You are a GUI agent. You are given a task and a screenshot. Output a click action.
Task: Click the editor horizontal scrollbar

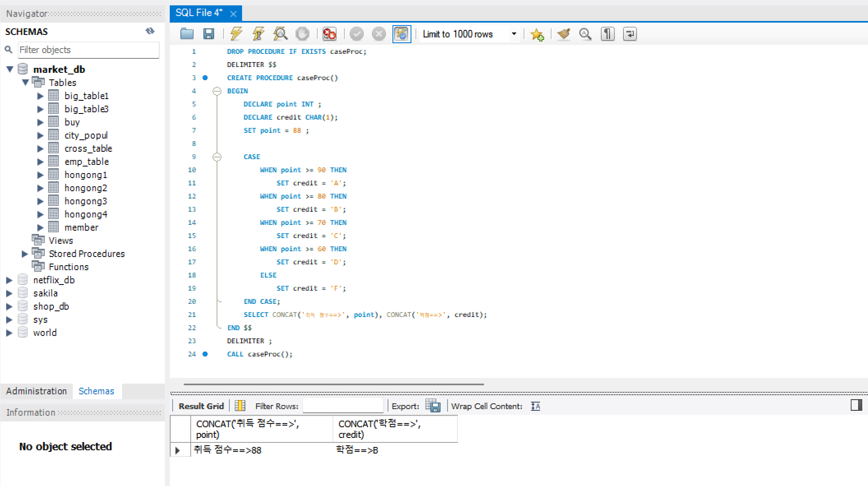tap(333, 384)
